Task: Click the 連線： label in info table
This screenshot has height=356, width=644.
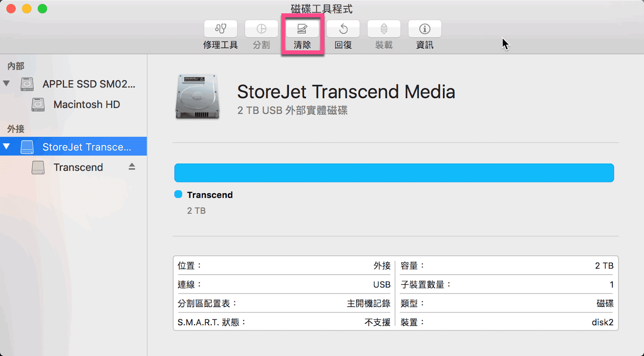Action: point(190,285)
